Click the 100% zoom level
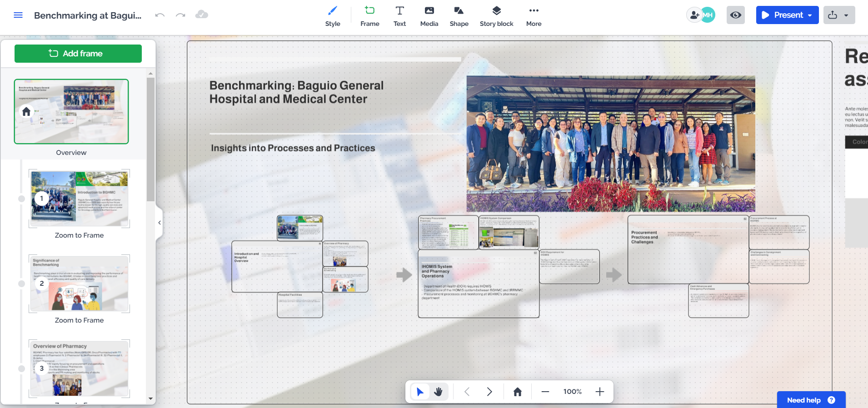Screen dimensions: 868x408 573,392
